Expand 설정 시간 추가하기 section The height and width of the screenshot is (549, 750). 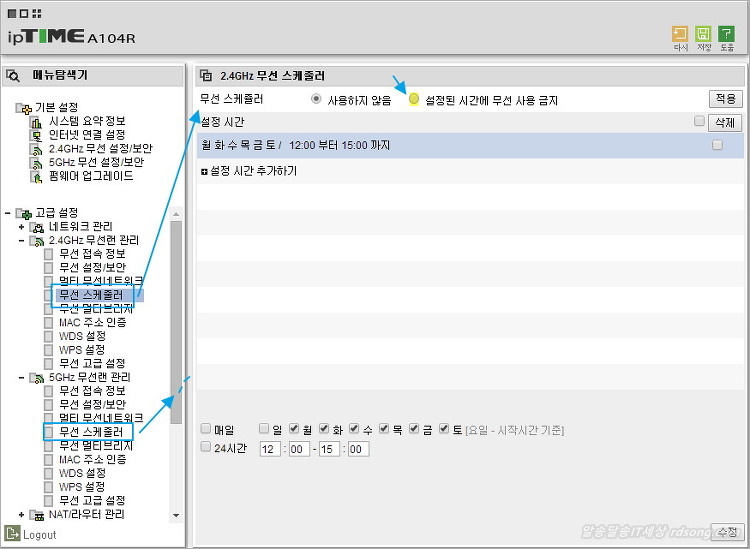[204, 171]
